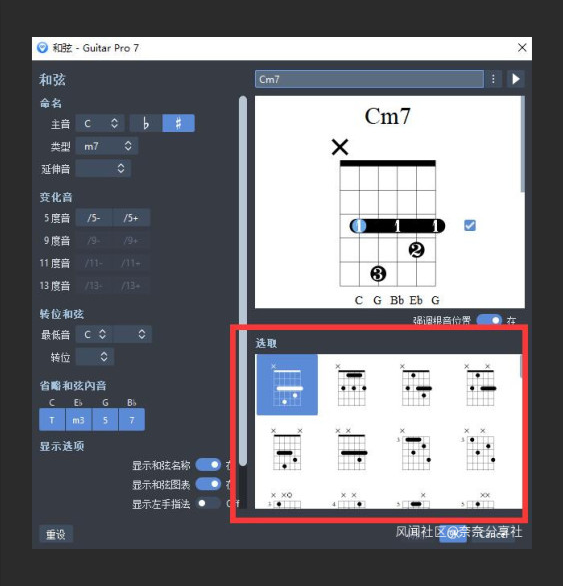Image resolution: width=563 pixels, height=586 pixels.
Task: Select the flat accidental button
Action: tap(146, 123)
